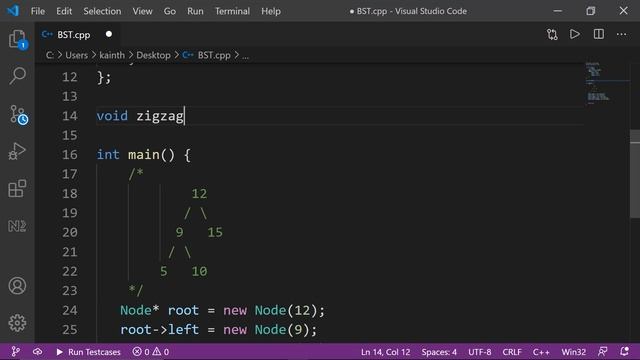Click the feedback icon in status bar

pyautogui.click(x=602, y=351)
